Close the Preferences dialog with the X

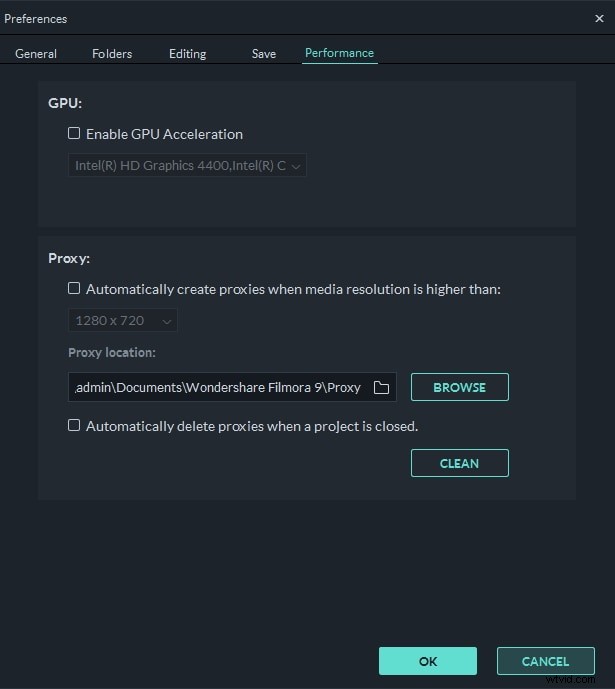599,18
